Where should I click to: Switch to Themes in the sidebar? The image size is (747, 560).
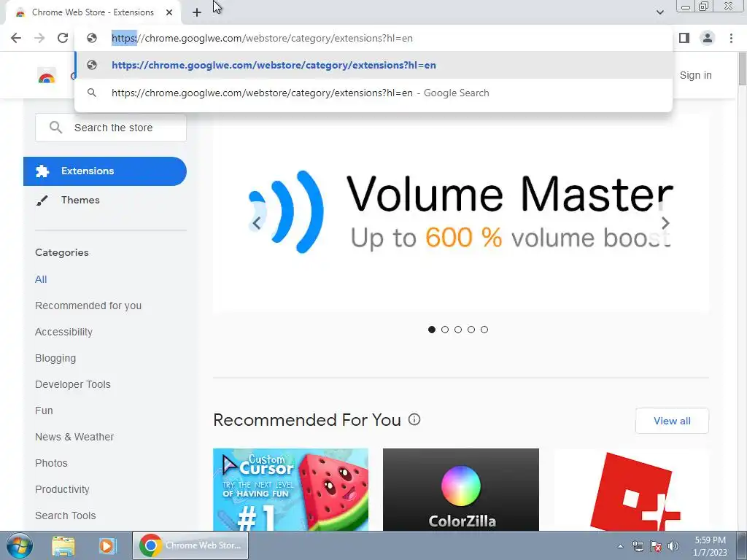tap(80, 200)
